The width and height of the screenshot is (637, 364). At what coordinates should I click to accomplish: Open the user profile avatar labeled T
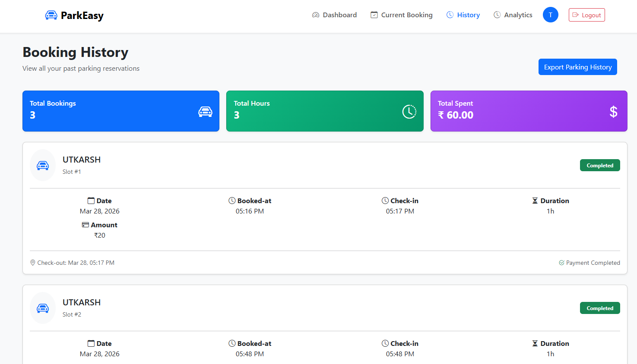tap(550, 15)
